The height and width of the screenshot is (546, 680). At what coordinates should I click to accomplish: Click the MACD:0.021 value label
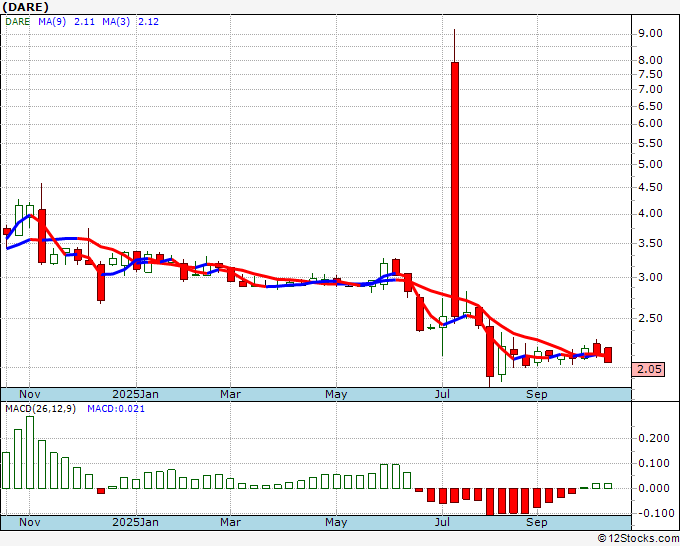(x=116, y=409)
